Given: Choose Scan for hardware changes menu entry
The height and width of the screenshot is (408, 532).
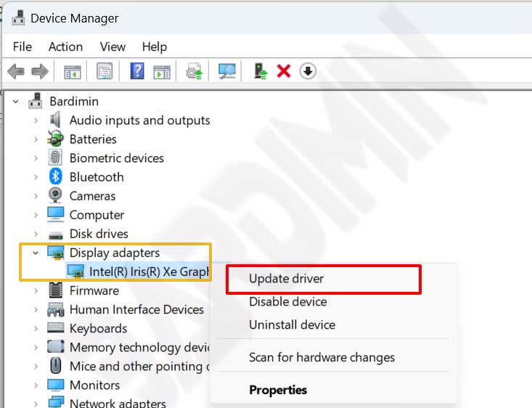Looking at the screenshot, I should click(x=322, y=357).
